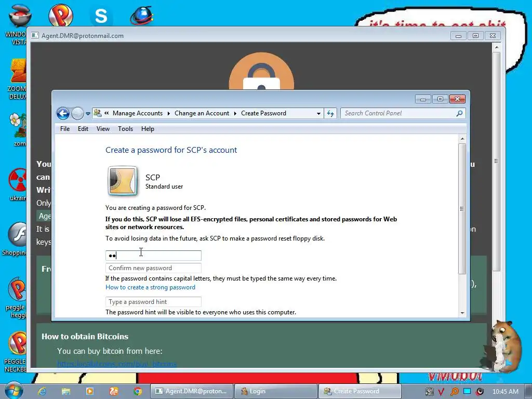Click the Back arrow in Control Panel
Image resolution: width=532 pixels, height=399 pixels.
point(63,113)
